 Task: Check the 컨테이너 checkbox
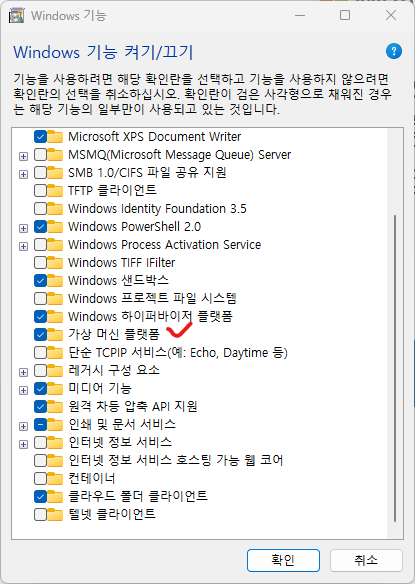coord(40,478)
